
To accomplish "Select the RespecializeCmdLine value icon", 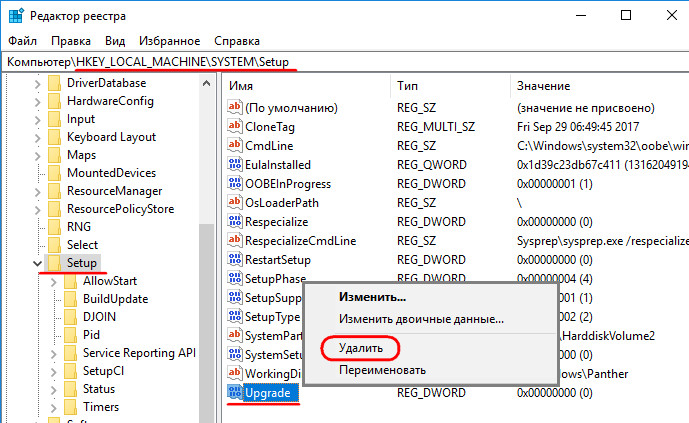I will coord(235,240).
